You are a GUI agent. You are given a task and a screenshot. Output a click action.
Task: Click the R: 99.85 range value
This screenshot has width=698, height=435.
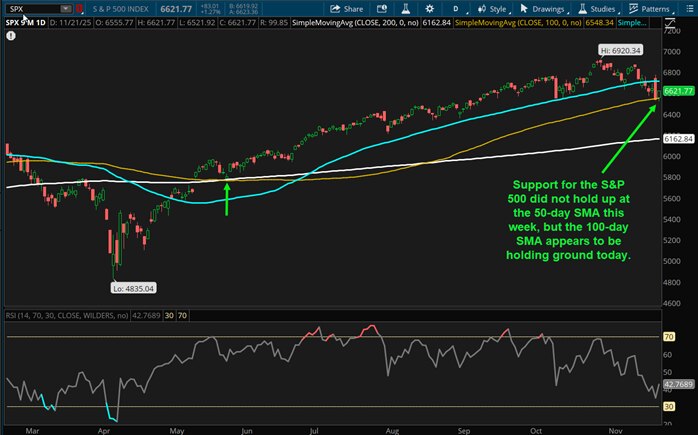point(274,22)
